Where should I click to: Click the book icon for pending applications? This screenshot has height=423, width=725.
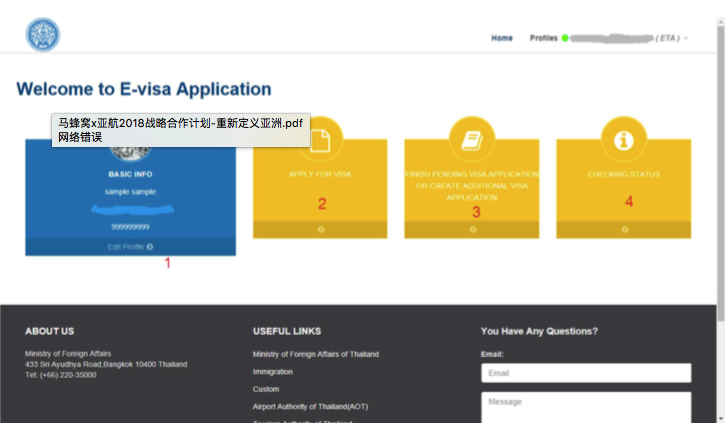click(472, 141)
